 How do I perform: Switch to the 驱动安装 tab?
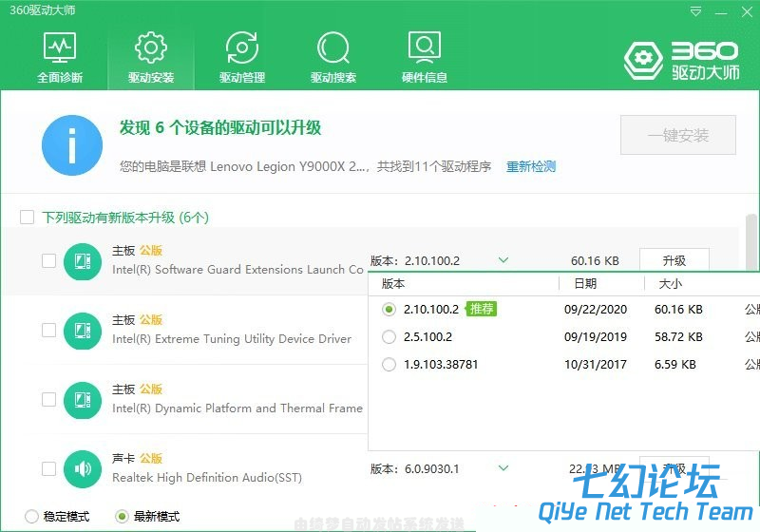[x=151, y=57]
